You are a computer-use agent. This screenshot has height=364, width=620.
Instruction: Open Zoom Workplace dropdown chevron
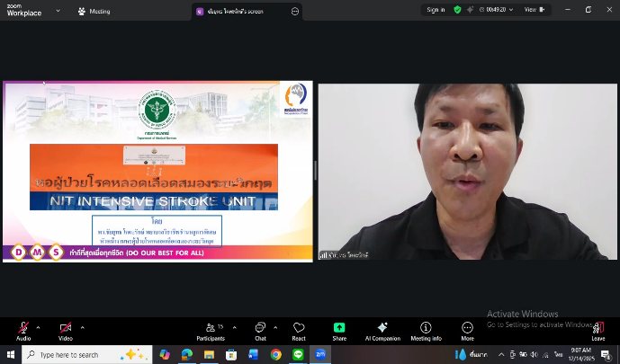58,11
